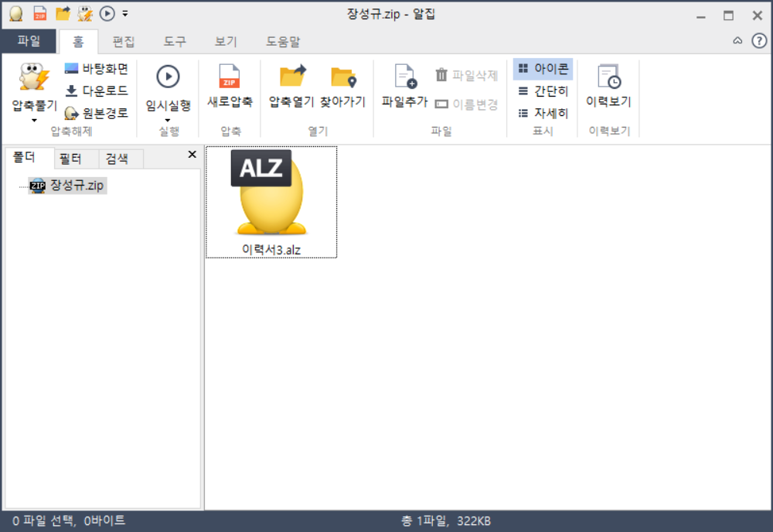The width and height of the screenshot is (773, 532).
Task: Switch to the 홈 ribbon tab
Action: (78, 42)
